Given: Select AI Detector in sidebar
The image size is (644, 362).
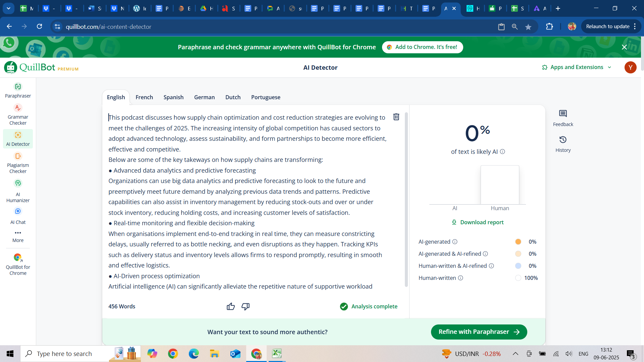Looking at the screenshot, I should (18, 139).
